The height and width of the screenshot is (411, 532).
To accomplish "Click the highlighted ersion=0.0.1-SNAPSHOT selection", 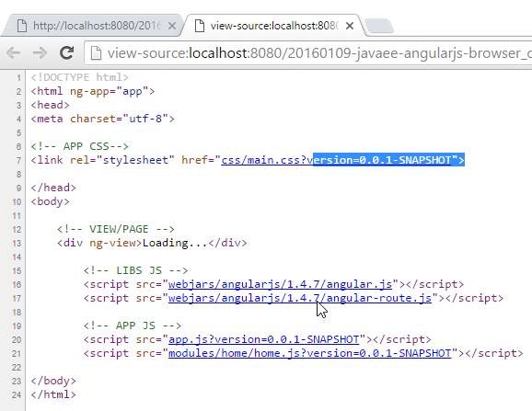I will point(388,160).
